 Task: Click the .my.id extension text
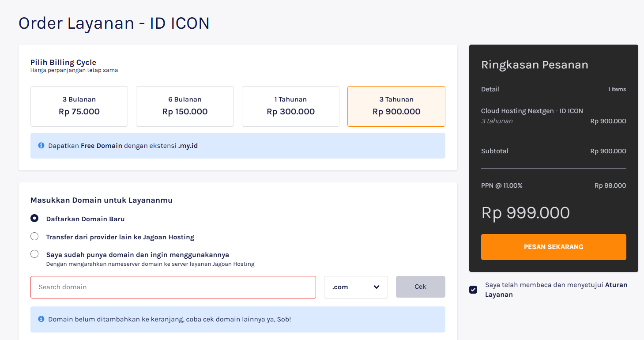tap(188, 146)
